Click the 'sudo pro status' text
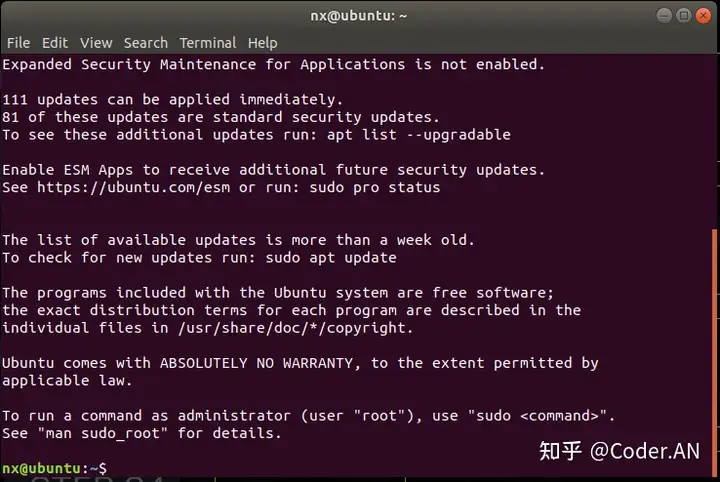This screenshot has width=720, height=482. [375, 188]
